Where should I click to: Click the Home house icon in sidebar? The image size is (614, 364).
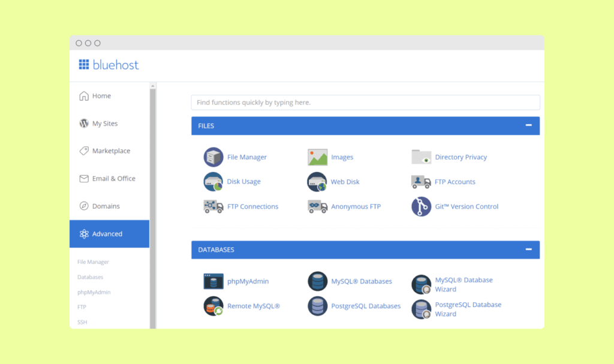click(84, 96)
